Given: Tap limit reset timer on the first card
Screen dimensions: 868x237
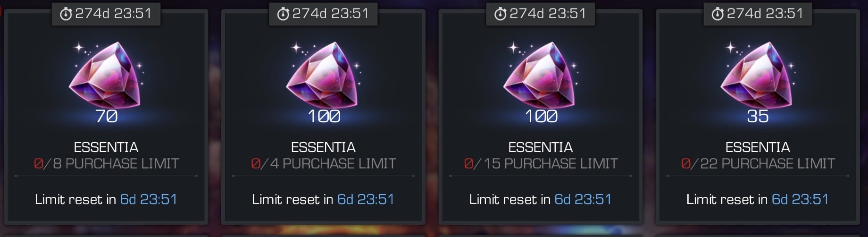Looking at the screenshot, I should 149,199.
